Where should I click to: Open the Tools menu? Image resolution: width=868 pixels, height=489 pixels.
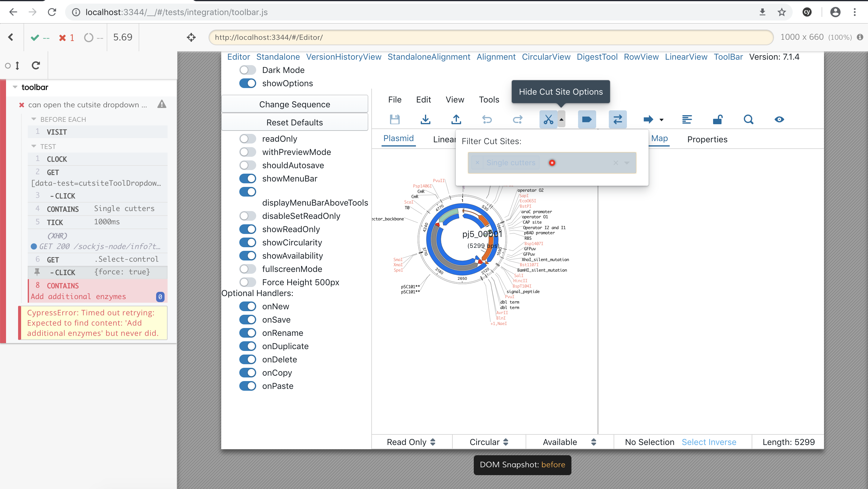(x=489, y=99)
